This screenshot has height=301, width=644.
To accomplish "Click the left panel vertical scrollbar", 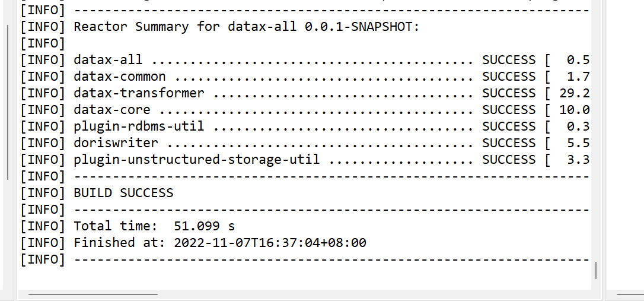I will (7, 101).
